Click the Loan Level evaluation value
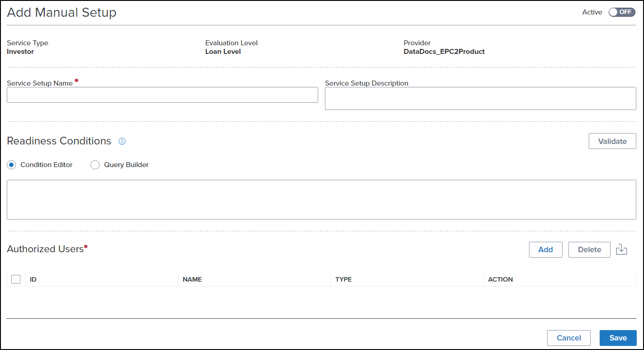 pos(223,52)
